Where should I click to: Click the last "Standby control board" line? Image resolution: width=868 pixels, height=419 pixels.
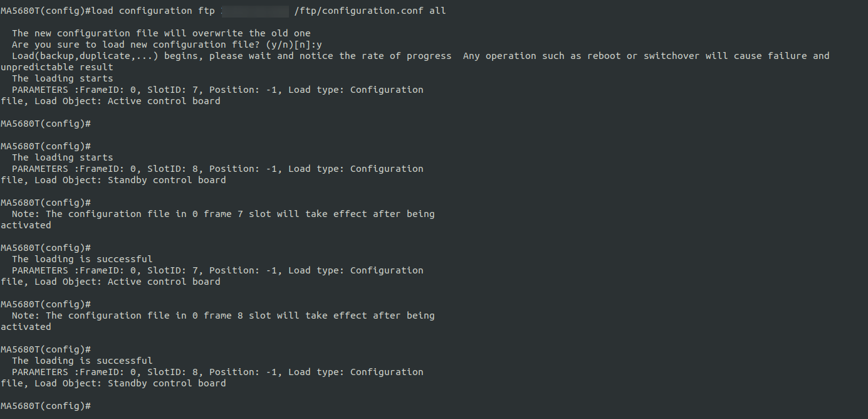click(167, 383)
